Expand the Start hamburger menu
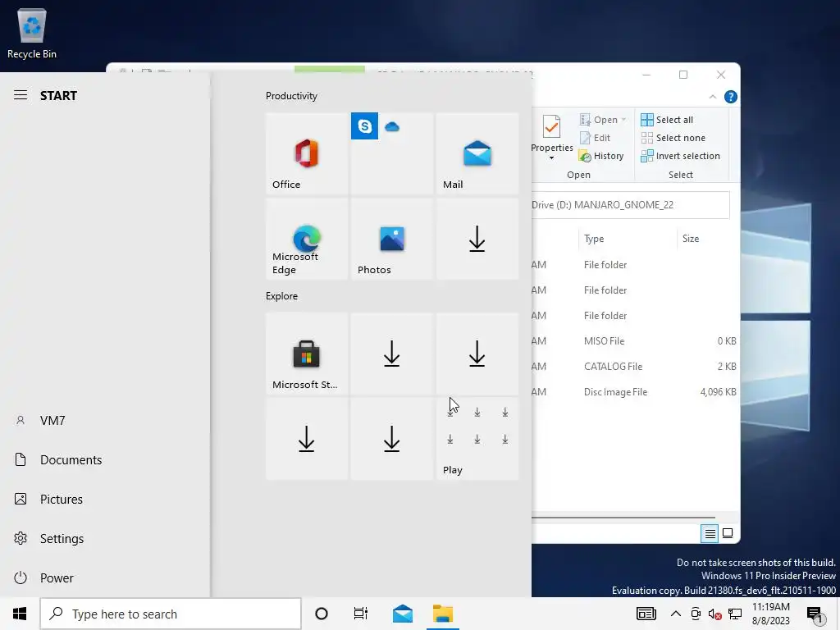 21,95
